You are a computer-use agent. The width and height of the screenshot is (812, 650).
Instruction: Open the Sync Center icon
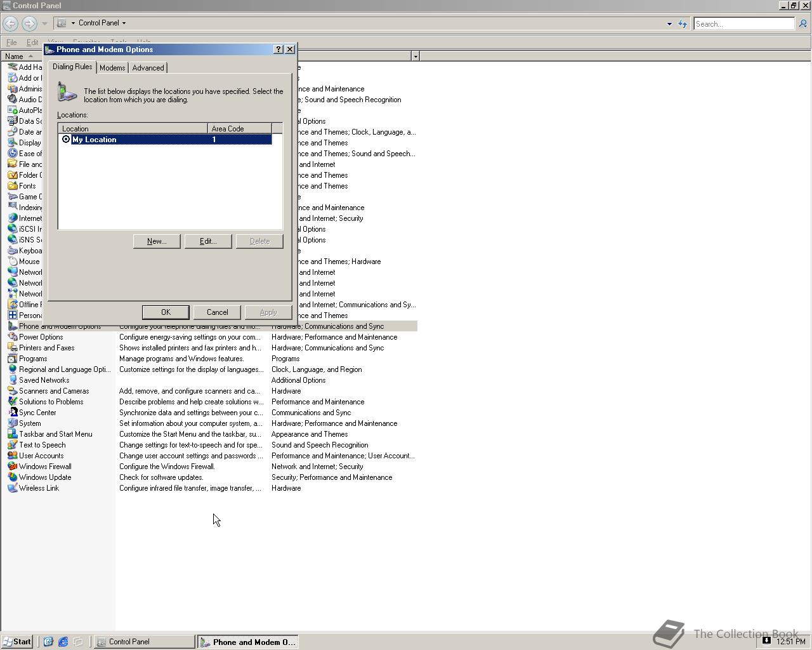click(x=13, y=413)
